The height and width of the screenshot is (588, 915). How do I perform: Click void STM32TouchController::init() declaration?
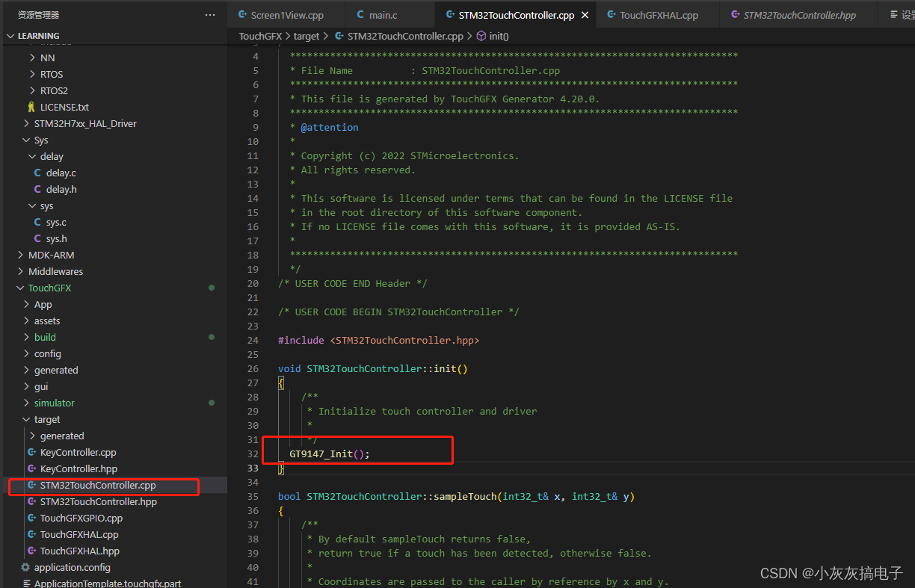click(372, 368)
